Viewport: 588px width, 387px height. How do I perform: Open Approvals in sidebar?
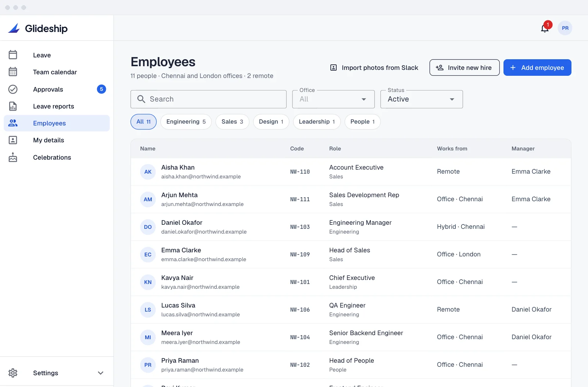(57, 89)
